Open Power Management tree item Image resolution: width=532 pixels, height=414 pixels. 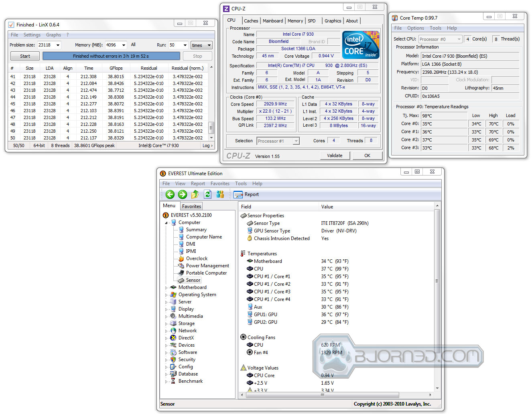click(x=207, y=266)
